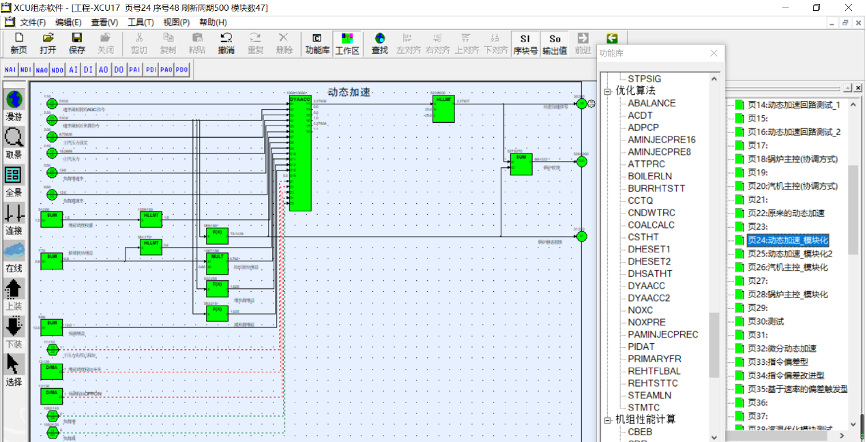Toggle the So 输出值 display button

pos(554,42)
